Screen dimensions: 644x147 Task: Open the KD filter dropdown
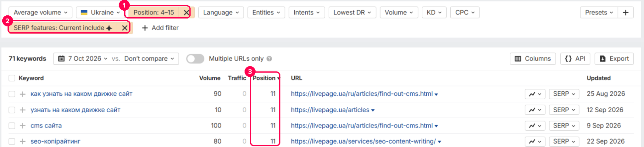click(434, 13)
